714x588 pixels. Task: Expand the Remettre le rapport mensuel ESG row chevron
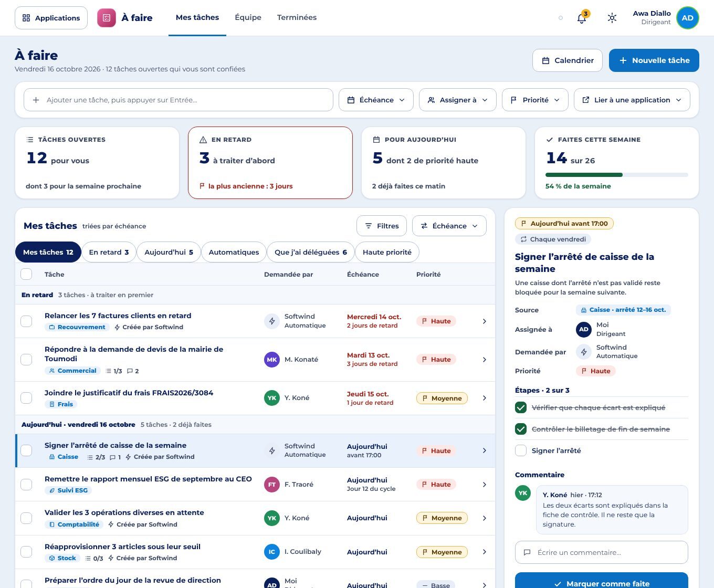coord(484,485)
